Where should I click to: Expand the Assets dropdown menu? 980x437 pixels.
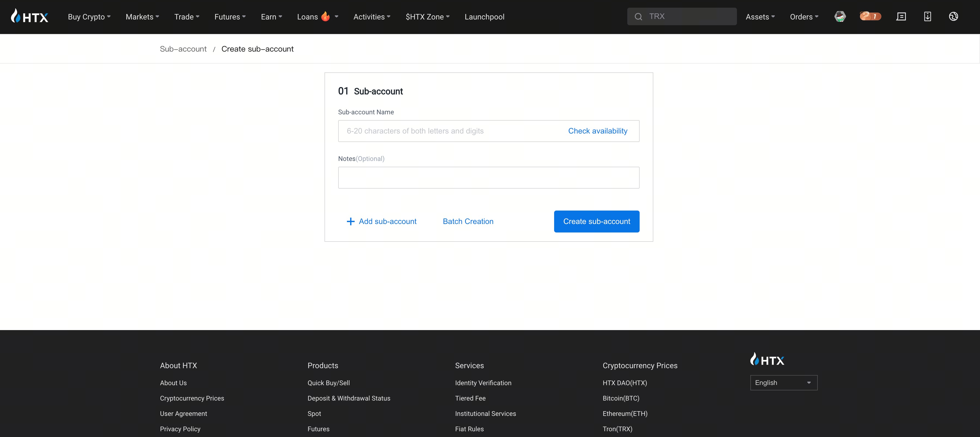click(760, 17)
